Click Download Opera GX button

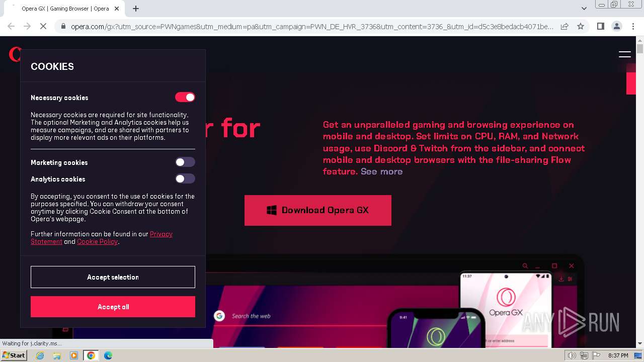point(318,210)
